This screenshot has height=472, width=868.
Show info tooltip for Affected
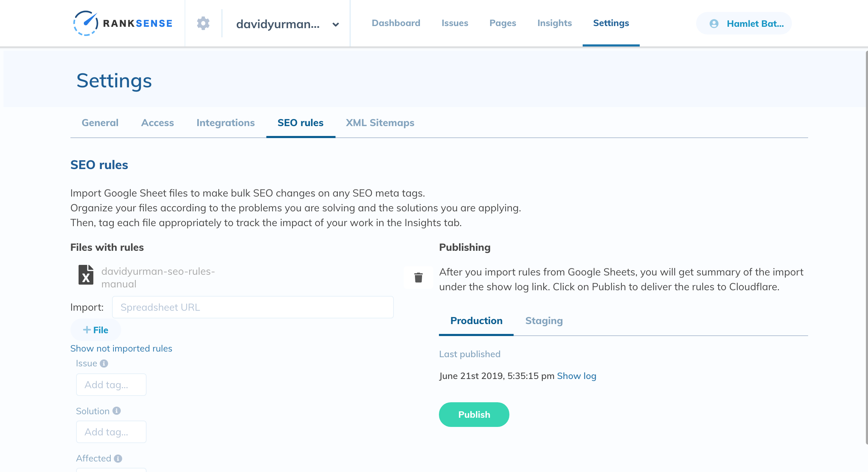point(118,458)
